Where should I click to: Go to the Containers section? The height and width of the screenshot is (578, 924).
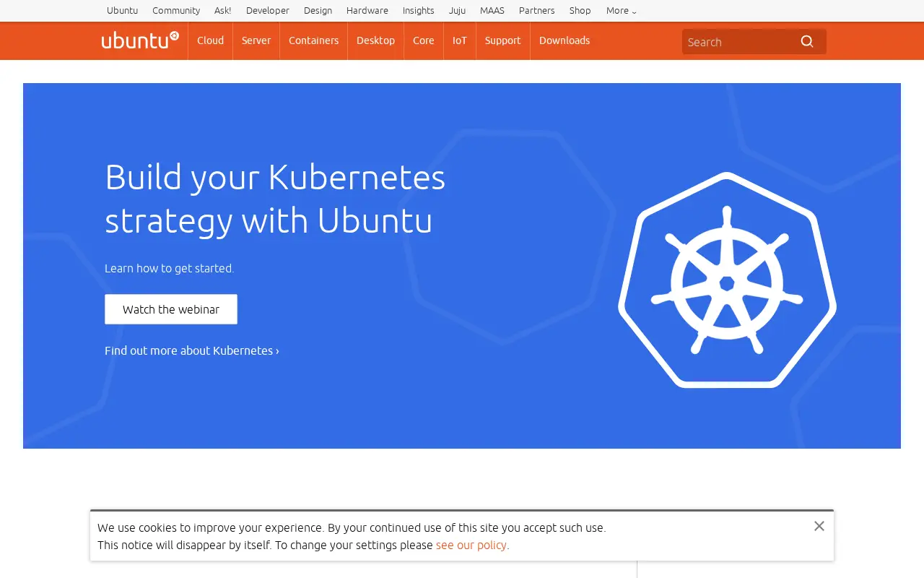(x=313, y=40)
